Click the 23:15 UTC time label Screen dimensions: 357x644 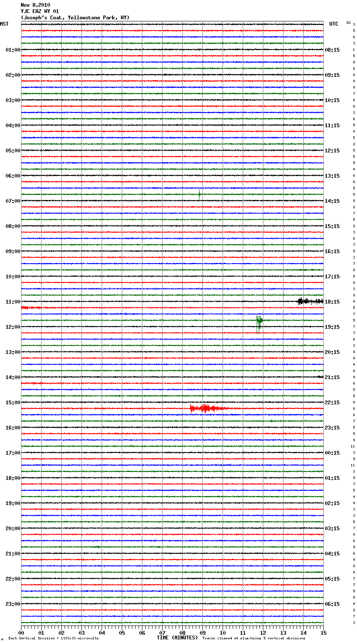click(332, 428)
